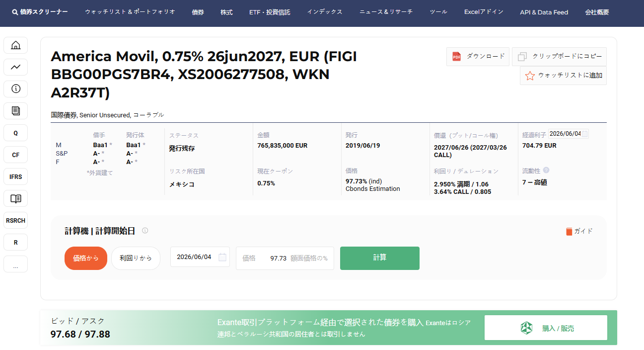
Task: Download the PDF with ダウンロード button
Action: click(x=478, y=57)
